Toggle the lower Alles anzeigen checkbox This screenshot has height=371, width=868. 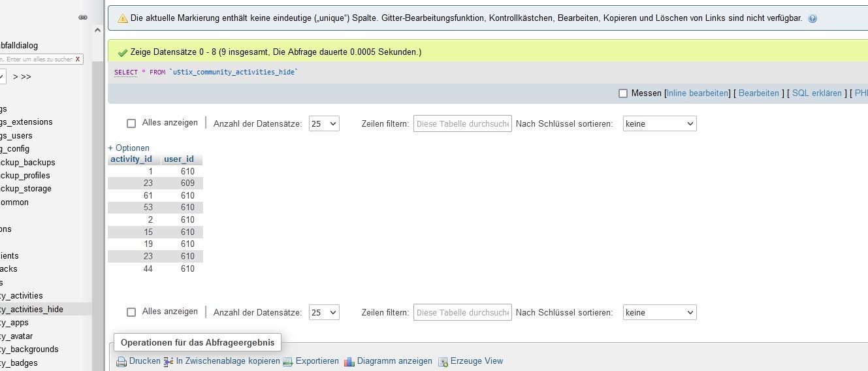tap(131, 312)
